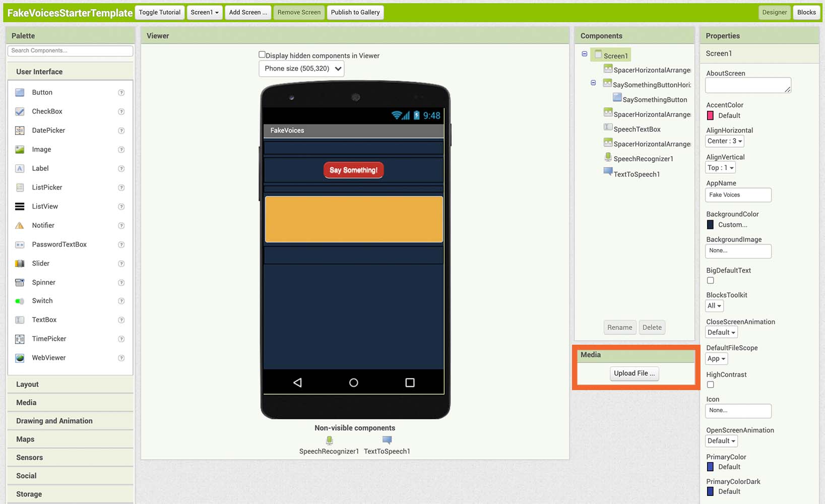
Task: Select the Switch palette icon
Action: [x=20, y=301]
